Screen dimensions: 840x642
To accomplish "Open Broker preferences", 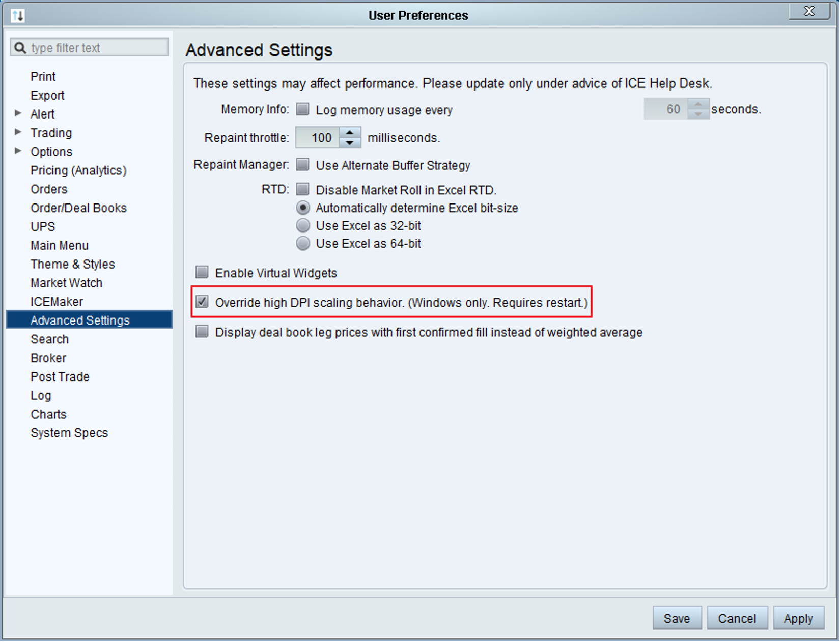I will pos(48,358).
